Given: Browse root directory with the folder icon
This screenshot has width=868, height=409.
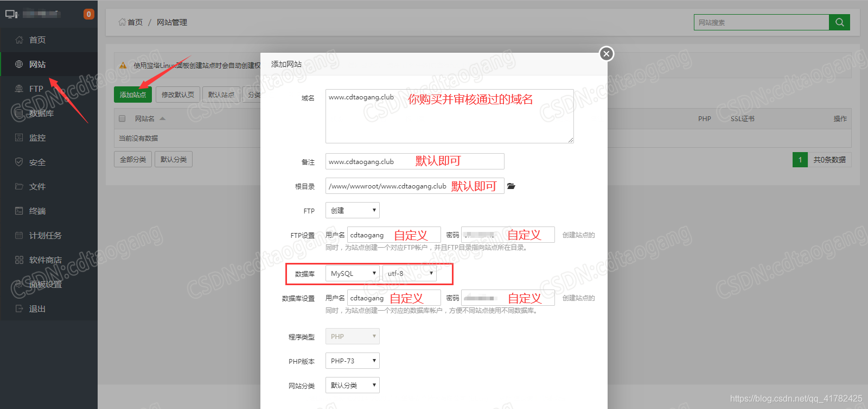Looking at the screenshot, I should [511, 186].
